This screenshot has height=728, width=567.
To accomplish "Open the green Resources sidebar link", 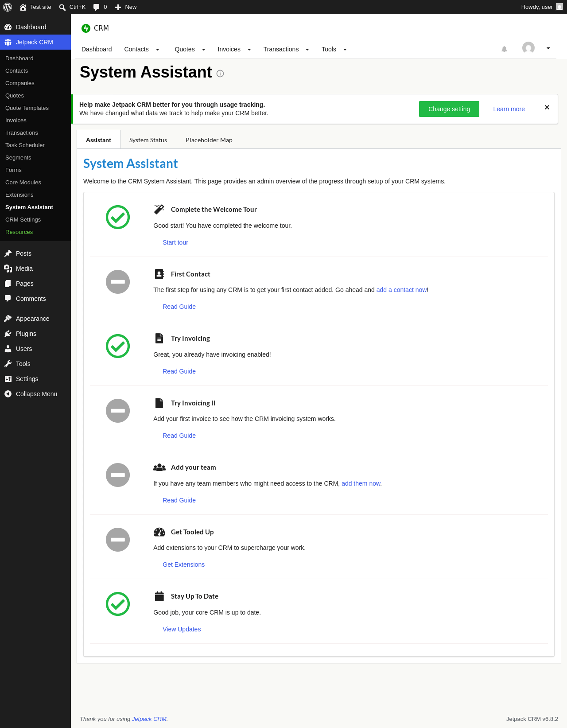I will click(x=19, y=232).
